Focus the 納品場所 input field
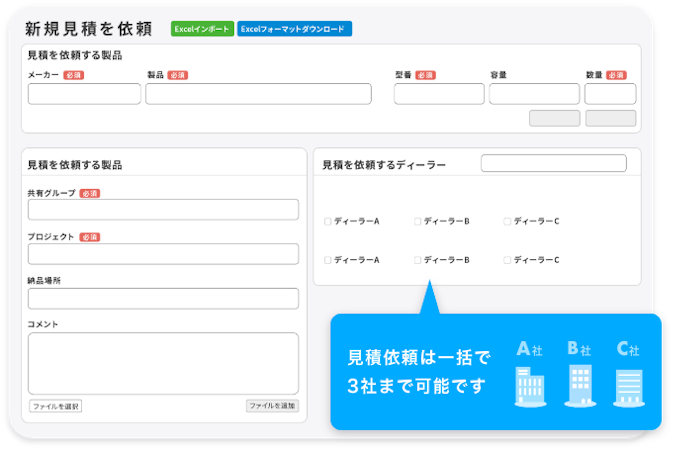676x450 pixels. click(x=163, y=298)
